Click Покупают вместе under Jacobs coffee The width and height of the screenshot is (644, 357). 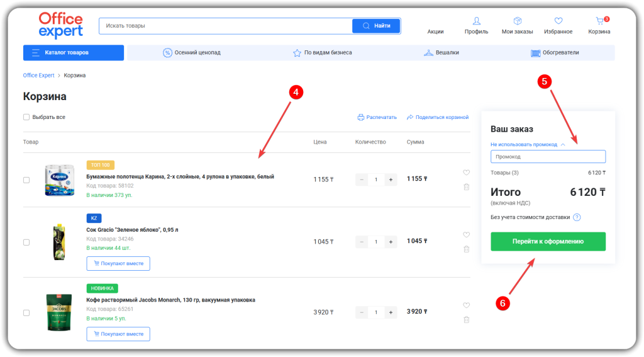click(x=118, y=334)
